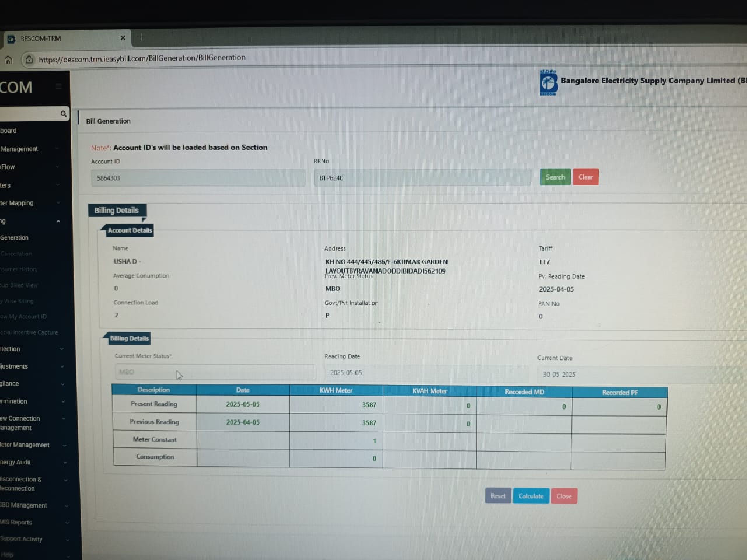Click the Meter Constant value 1

[375, 441]
